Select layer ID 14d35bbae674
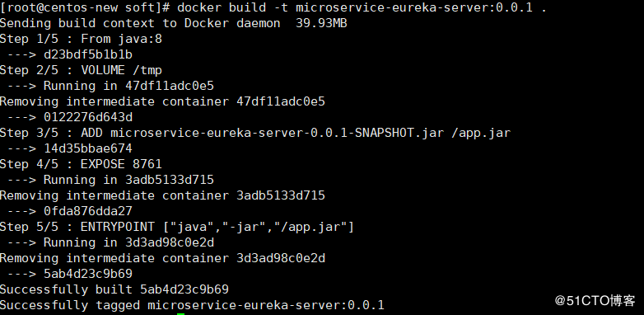 [88, 148]
